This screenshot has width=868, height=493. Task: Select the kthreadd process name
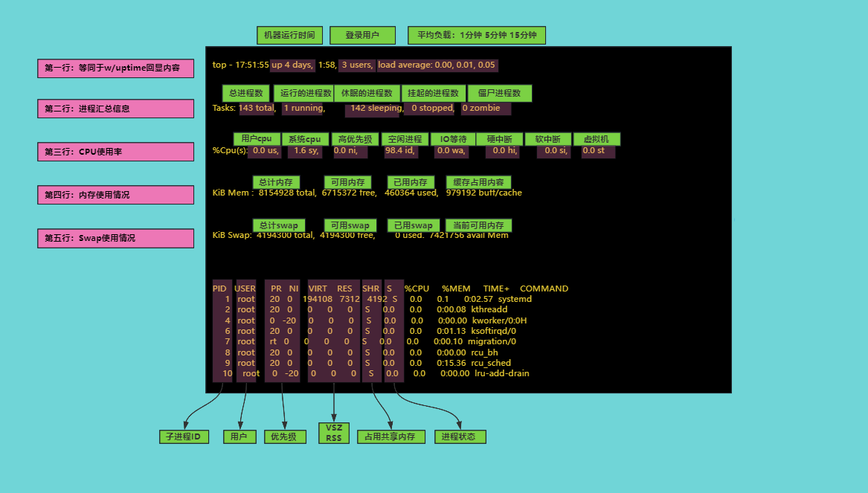click(x=489, y=309)
